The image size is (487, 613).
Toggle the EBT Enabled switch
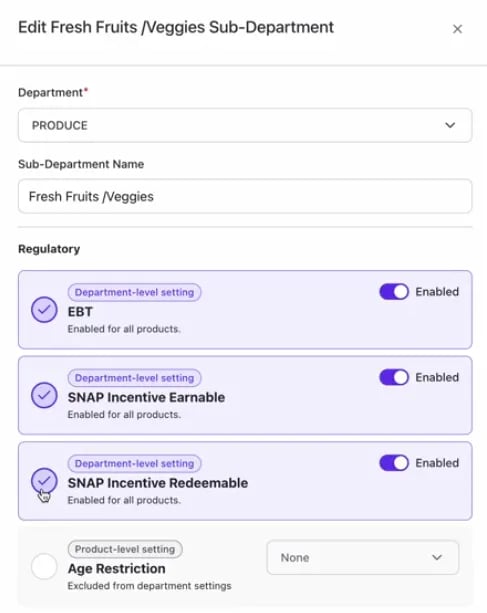[394, 292]
